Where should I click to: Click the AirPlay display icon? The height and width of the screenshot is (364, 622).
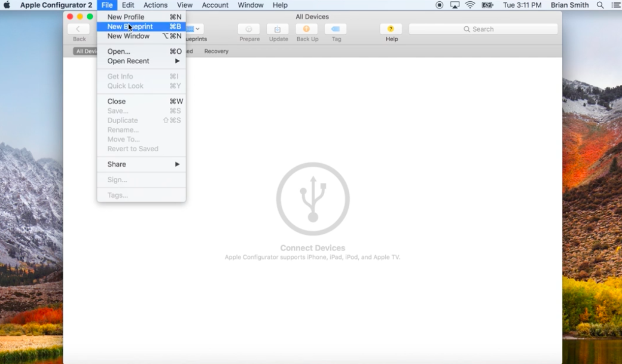pos(455,5)
